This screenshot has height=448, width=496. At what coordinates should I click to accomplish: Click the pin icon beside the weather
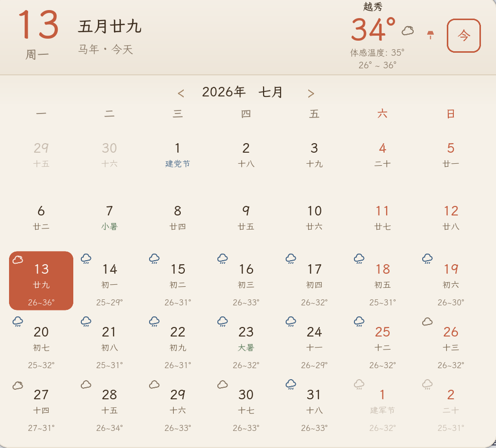[430, 35]
